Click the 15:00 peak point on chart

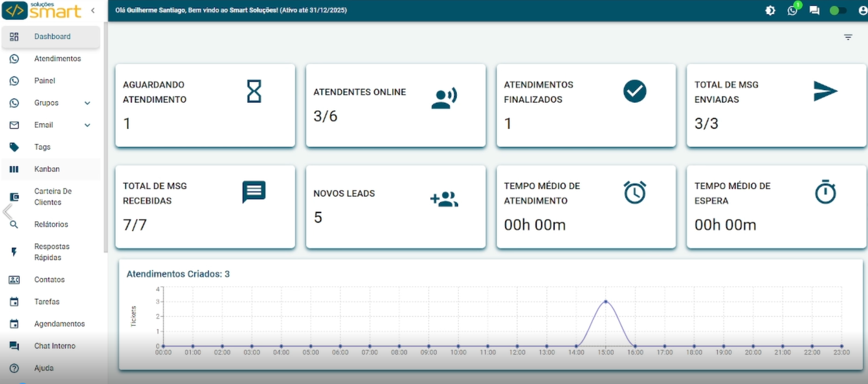[x=605, y=301]
